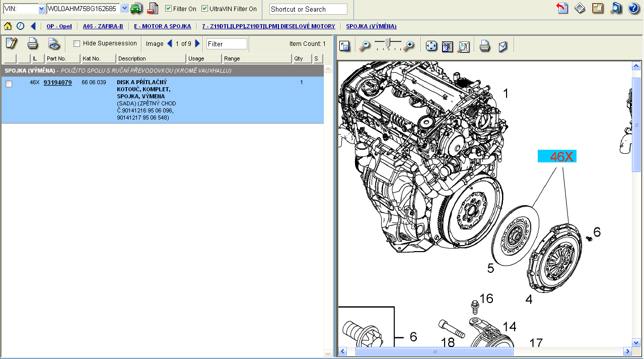The height and width of the screenshot is (359, 644).
Task: Click the diagram zoom slider handle
Action: point(387,44)
